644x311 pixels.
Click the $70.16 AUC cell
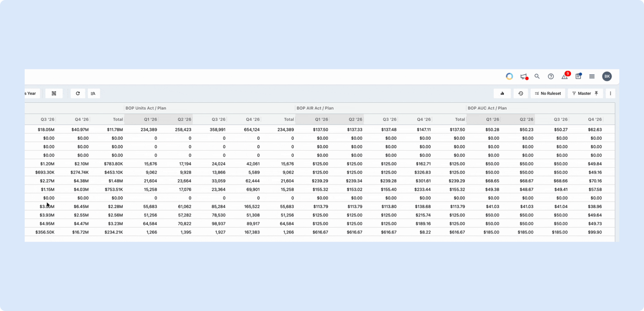click(x=595, y=181)
